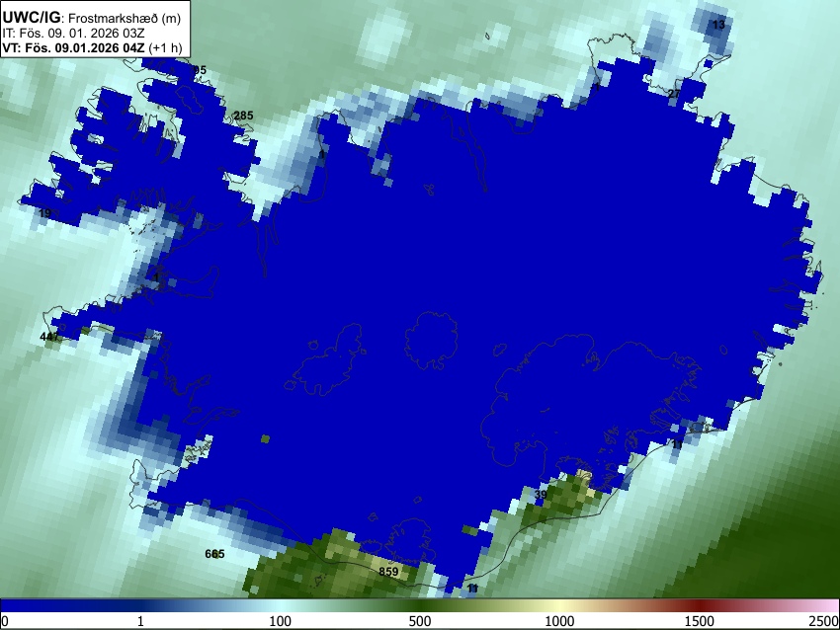Click the map value "27"
This screenshot has width=840, height=630.
[673, 94]
